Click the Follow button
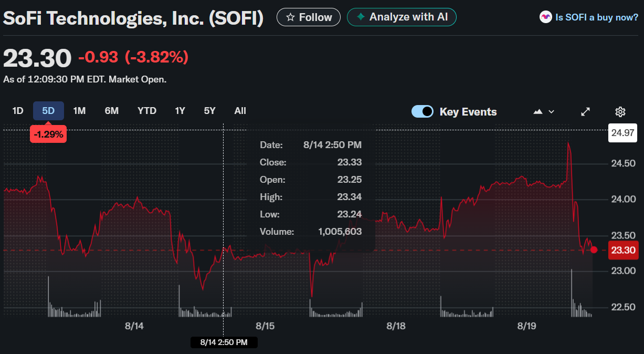644x354 pixels. [x=308, y=17]
